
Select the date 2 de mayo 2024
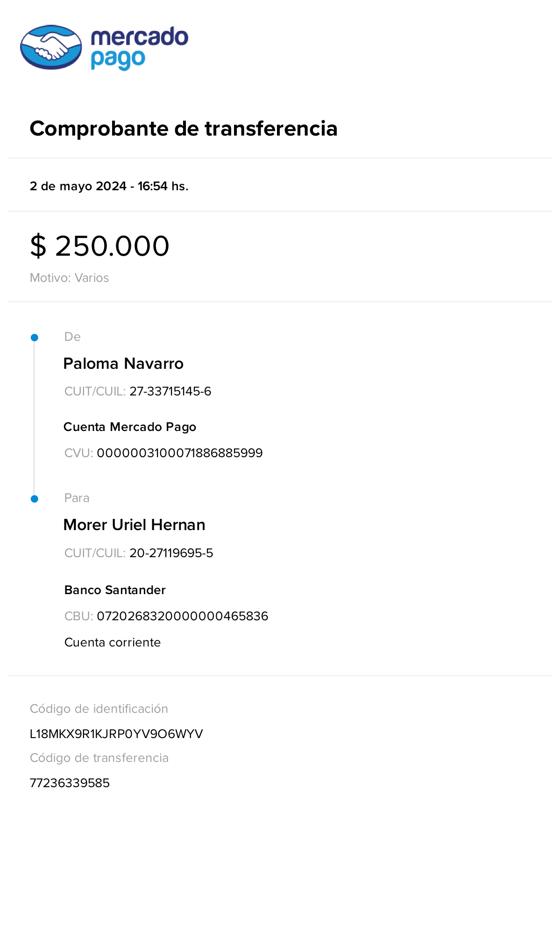[x=78, y=186]
